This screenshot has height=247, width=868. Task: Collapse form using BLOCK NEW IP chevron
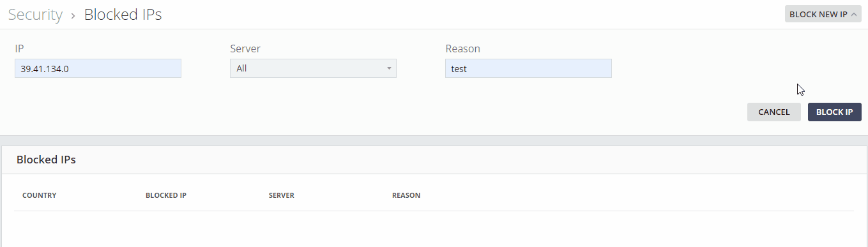[x=854, y=14]
